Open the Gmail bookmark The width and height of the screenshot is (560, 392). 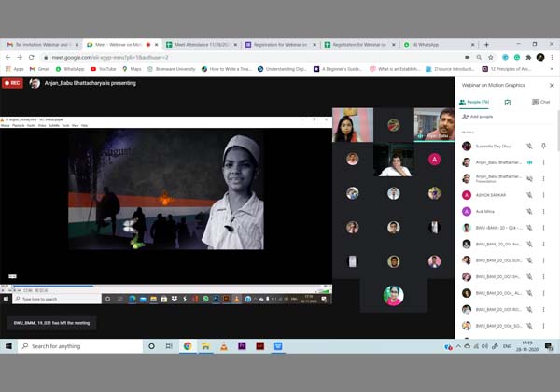39,69
